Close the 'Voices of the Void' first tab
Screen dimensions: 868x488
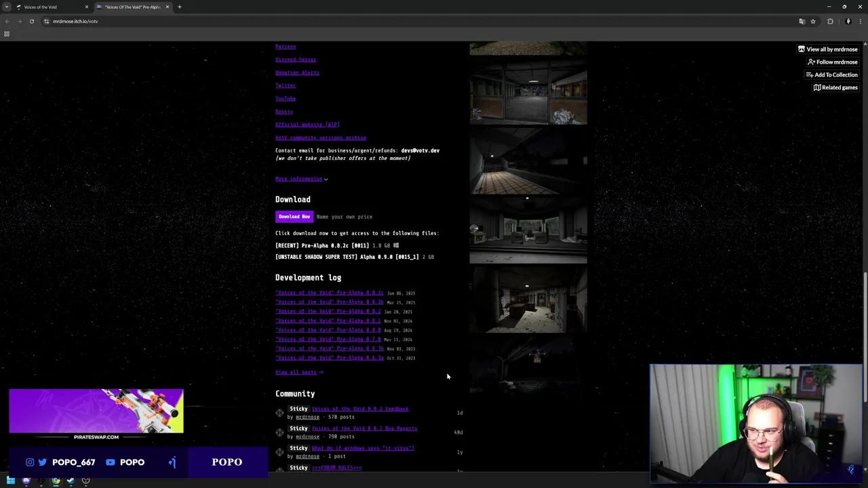(x=86, y=7)
